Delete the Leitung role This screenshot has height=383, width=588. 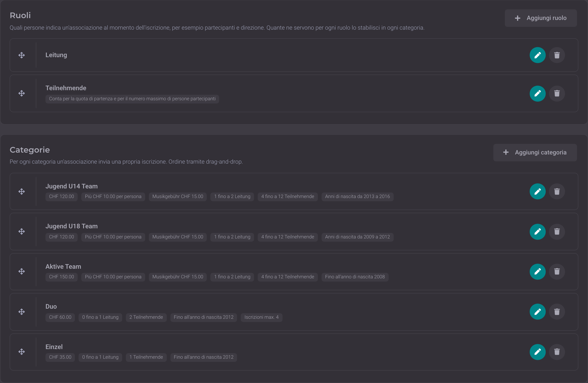pos(557,55)
